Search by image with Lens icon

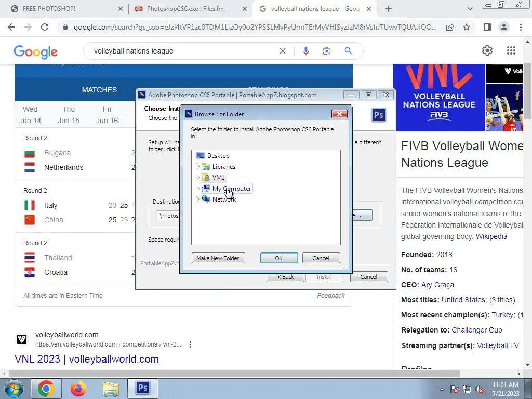point(326,51)
